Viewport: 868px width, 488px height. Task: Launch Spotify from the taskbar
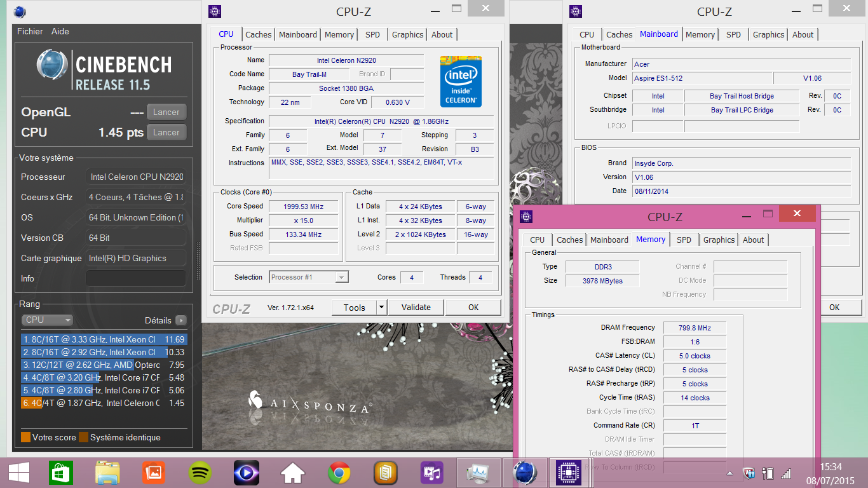tap(200, 473)
